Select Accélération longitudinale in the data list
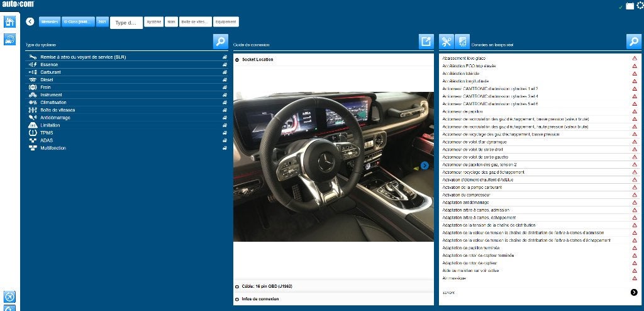The height and width of the screenshot is (311, 644). (540, 81)
